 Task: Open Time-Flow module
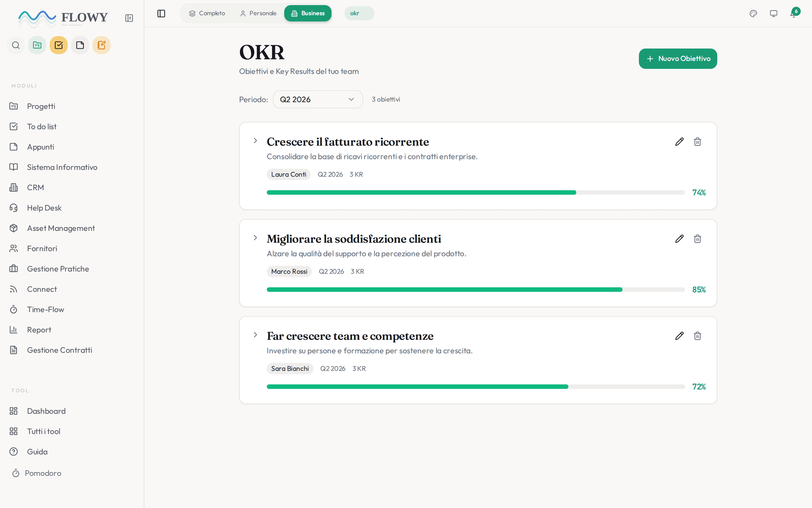(72, 309)
